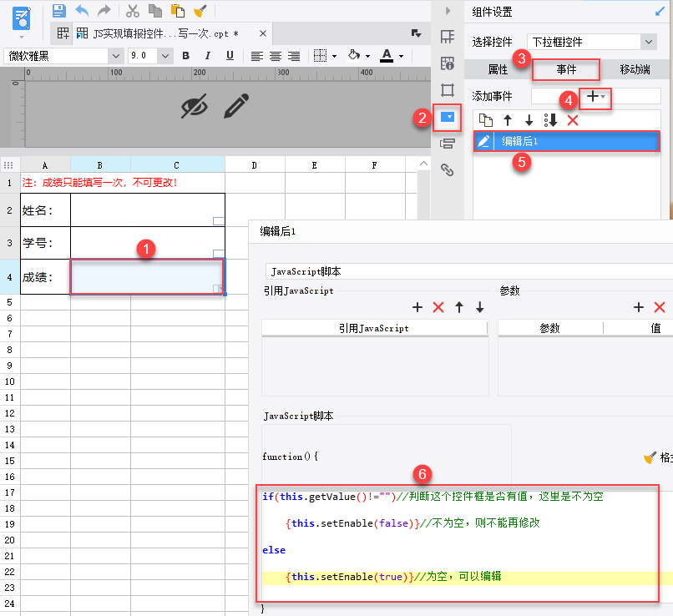This screenshot has width=673, height=616.
Task: Open the condition attributes sidebar icon
Action: click(x=448, y=144)
